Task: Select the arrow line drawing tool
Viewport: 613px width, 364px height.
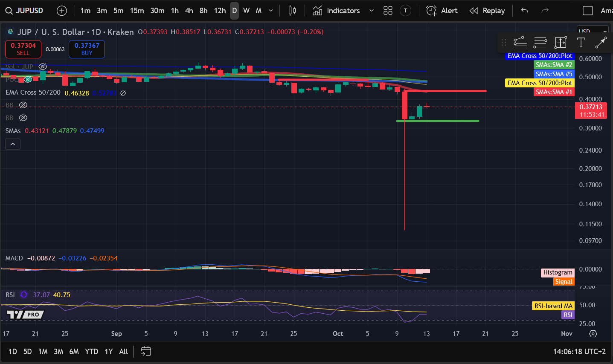Action: (x=601, y=42)
